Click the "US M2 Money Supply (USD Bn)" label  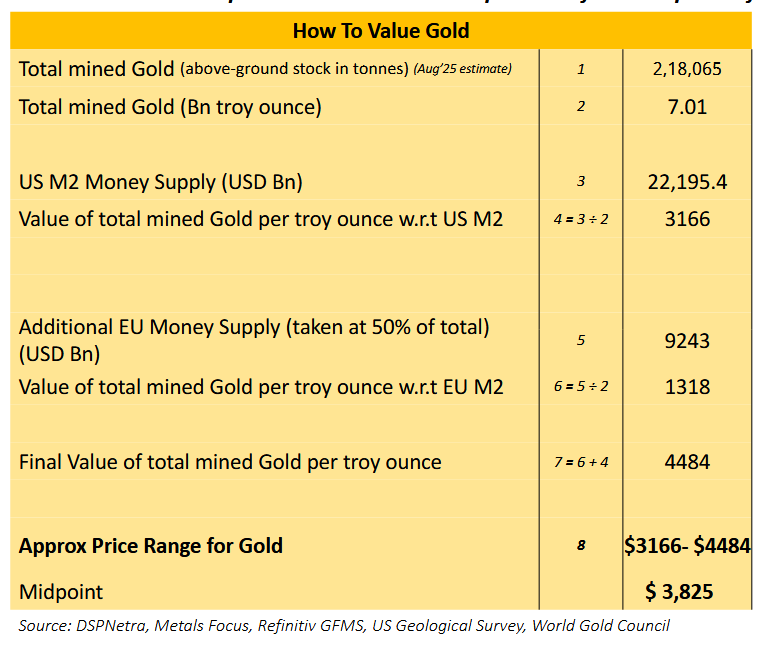pos(161,182)
